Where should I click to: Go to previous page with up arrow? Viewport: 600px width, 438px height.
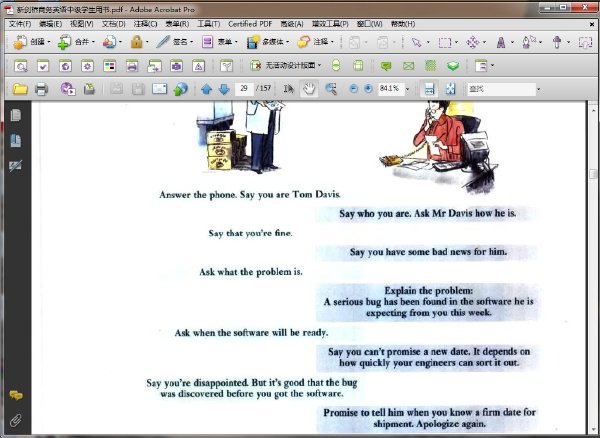(206, 90)
